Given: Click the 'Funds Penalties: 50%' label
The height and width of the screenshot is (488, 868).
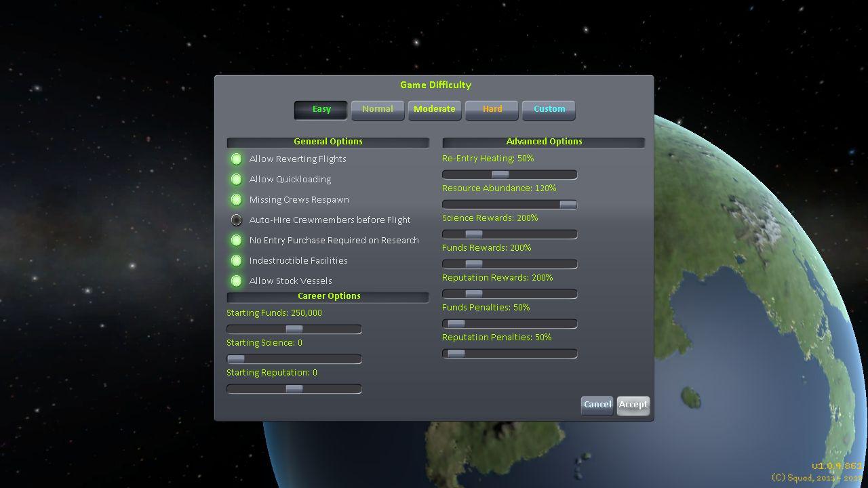Looking at the screenshot, I should click(486, 308).
